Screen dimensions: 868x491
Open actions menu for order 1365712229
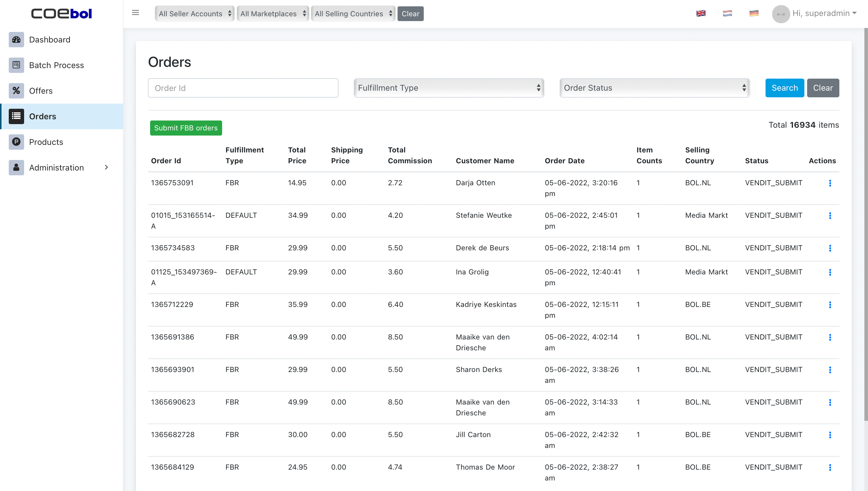click(830, 305)
